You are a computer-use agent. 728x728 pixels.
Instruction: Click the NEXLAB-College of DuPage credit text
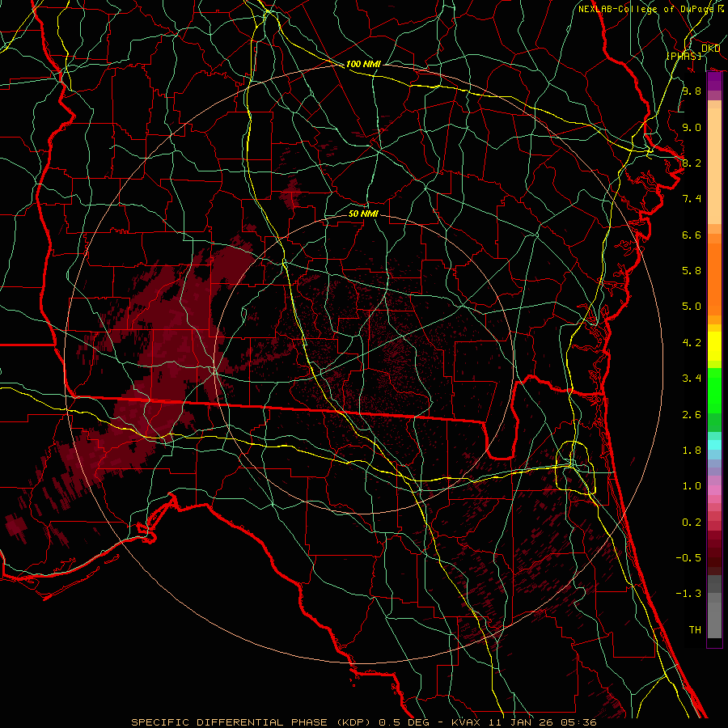645,9
